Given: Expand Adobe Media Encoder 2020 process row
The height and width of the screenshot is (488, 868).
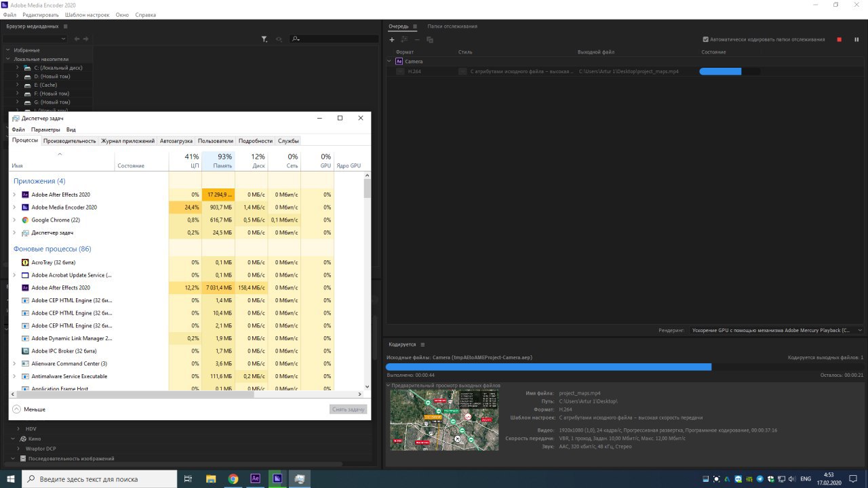Looking at the screenshot, I should tap(14, 207).
